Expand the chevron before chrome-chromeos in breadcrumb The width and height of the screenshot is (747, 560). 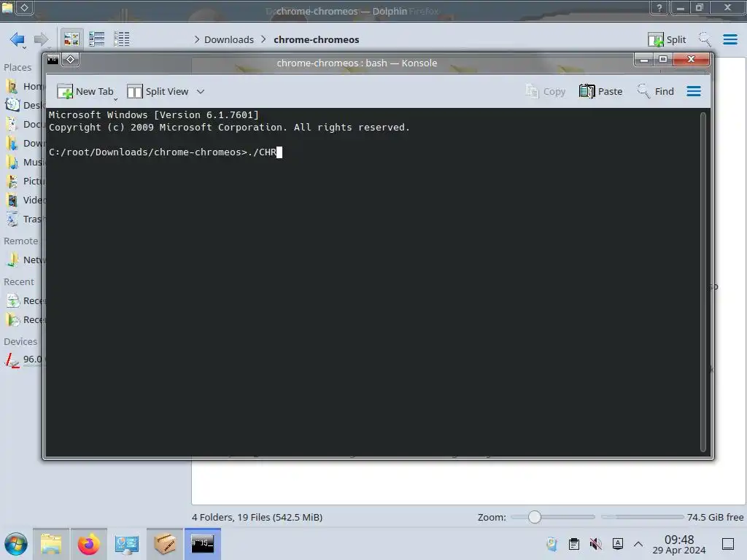(x=263, y=39)
